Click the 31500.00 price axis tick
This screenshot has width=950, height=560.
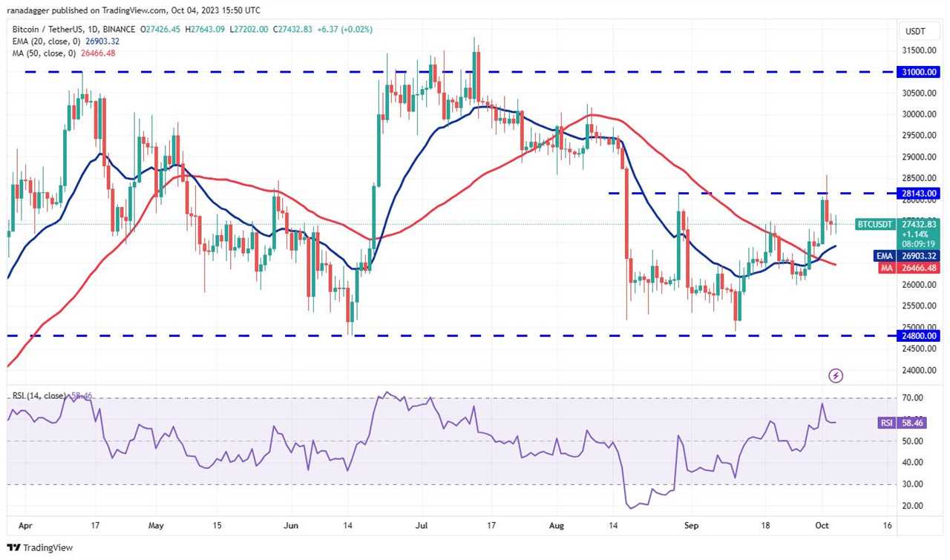click(x=919, y=50)
